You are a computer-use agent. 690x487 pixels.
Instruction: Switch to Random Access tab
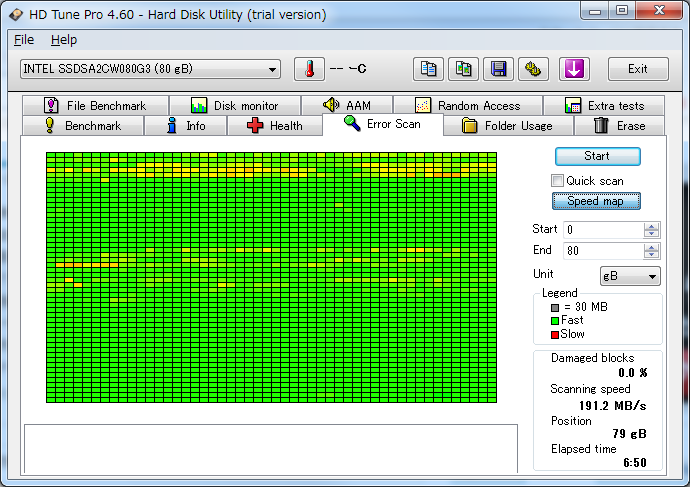click(468, 106)
